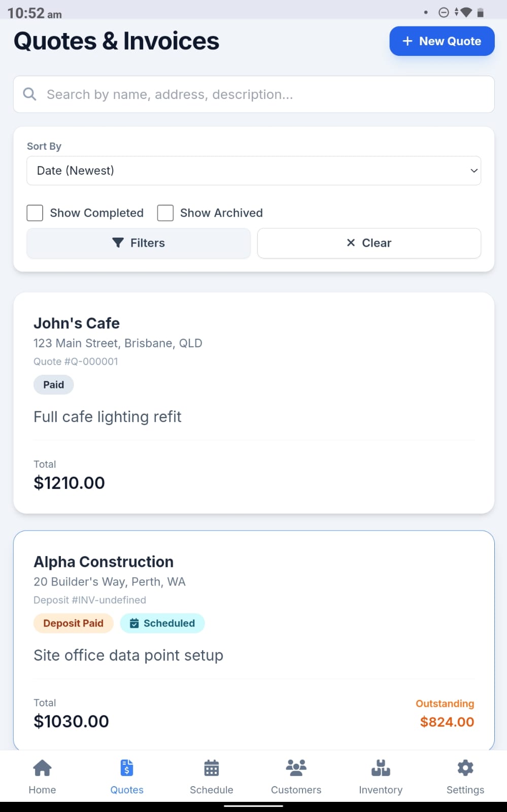507x812 pixels.
Task: Open the Settings gear icon
Action: [465, 768]
